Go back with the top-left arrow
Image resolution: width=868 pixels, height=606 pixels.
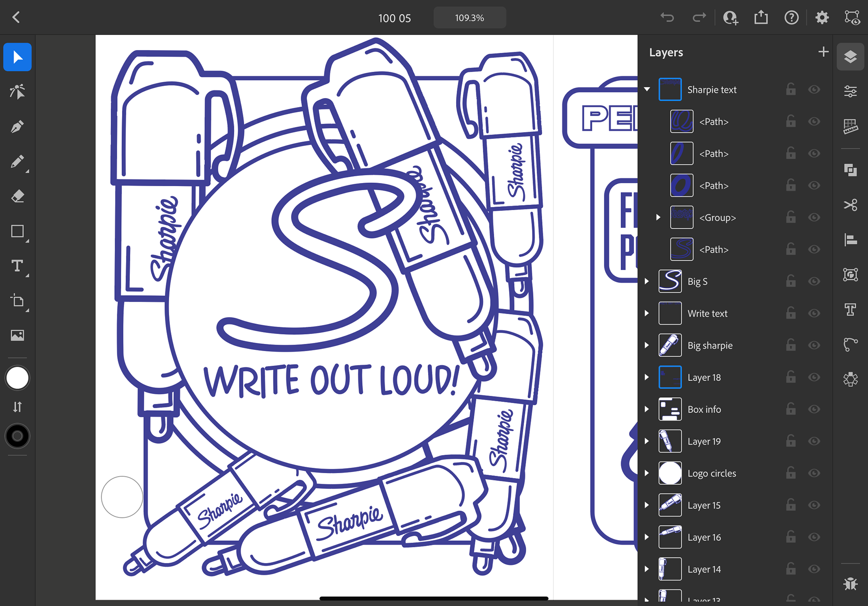[16, 18]
